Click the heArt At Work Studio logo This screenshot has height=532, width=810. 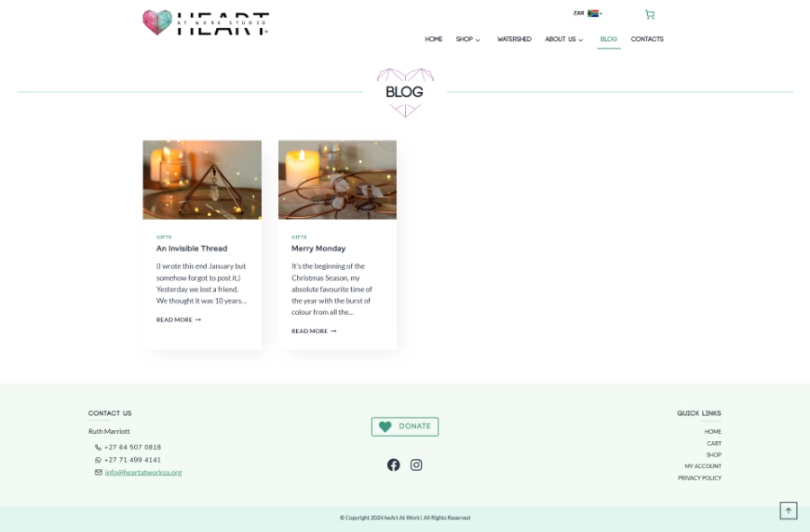205,23
